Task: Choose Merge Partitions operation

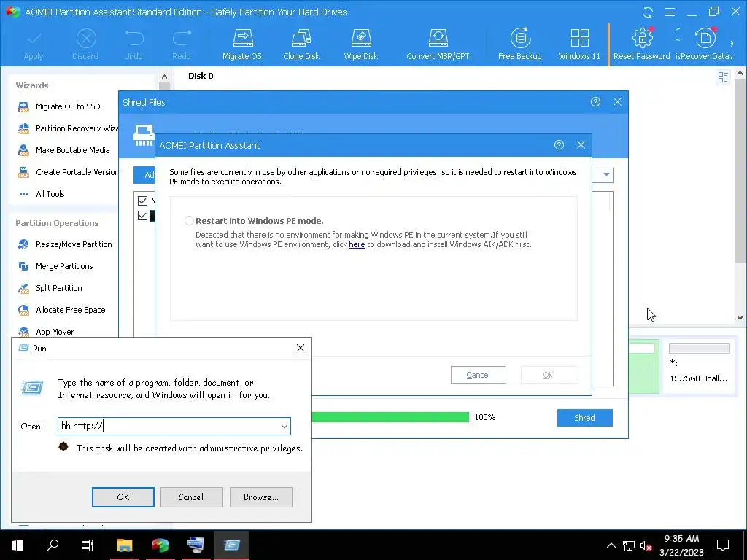Action: pyautogui.click(x=55, y=266)
